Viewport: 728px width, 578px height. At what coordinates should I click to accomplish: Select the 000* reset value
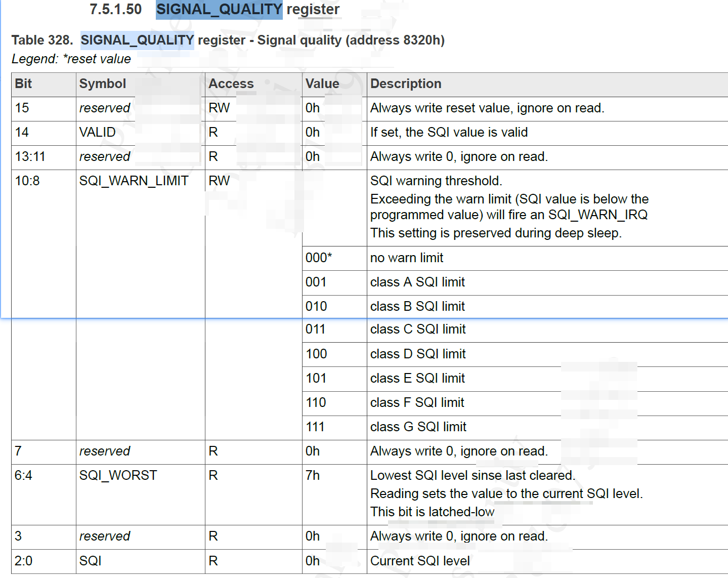pos(319,258)
